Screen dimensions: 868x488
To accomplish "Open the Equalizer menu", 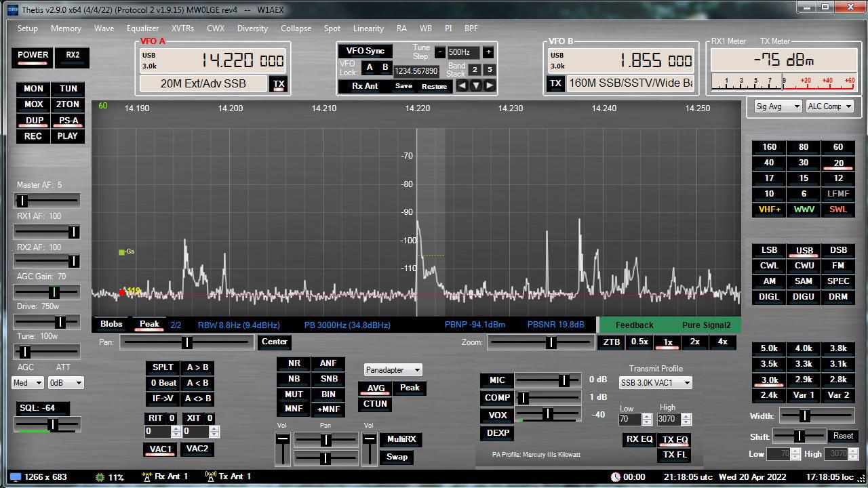I will point(142,28).
